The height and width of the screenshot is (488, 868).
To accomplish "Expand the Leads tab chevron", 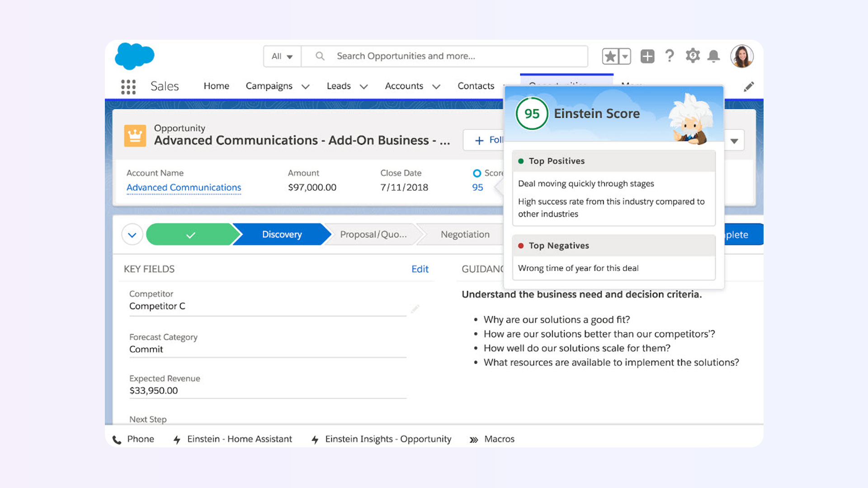I will [363, 87].
